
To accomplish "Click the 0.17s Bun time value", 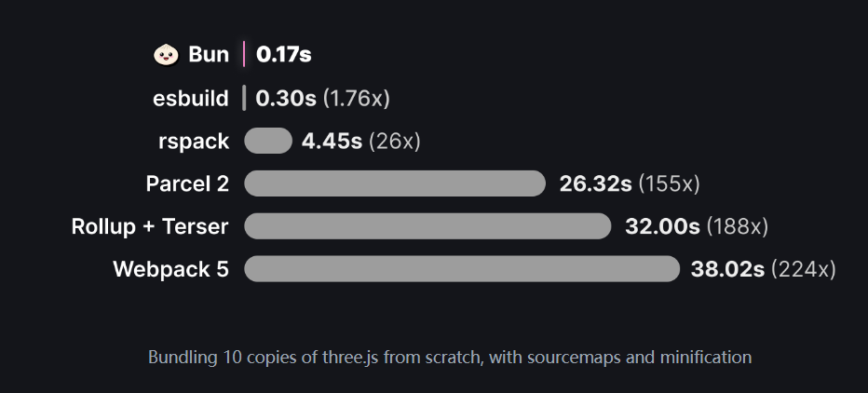I will point(283,55).
